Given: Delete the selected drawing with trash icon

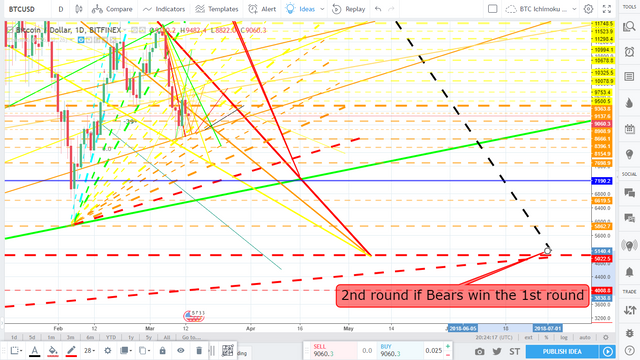Looking at the screenshot, I should click(x=199, y=350).
